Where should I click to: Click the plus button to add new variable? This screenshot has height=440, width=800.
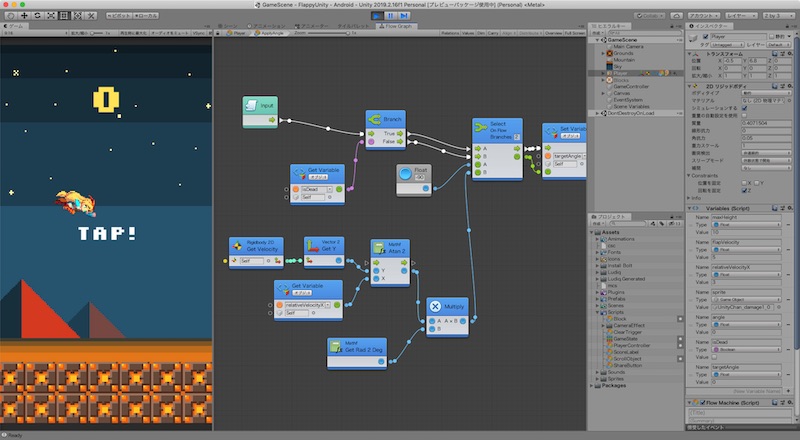(x=789, y=391)
